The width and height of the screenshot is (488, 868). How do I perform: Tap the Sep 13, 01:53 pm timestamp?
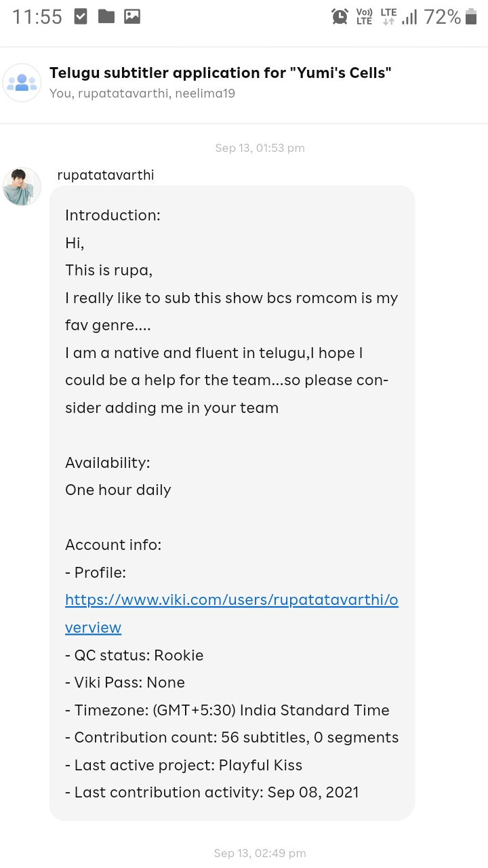pyautogui.click(x=260, y=148)
